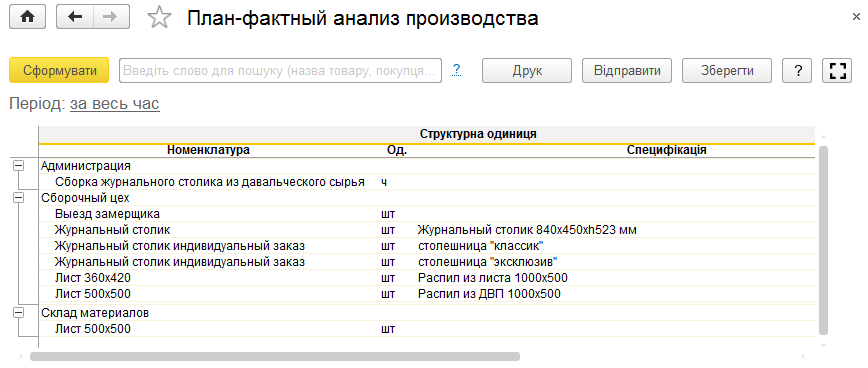Click the Сформувати button
Image resolution: width=868 pixels, height=368 pixels.
coord(59,71)
